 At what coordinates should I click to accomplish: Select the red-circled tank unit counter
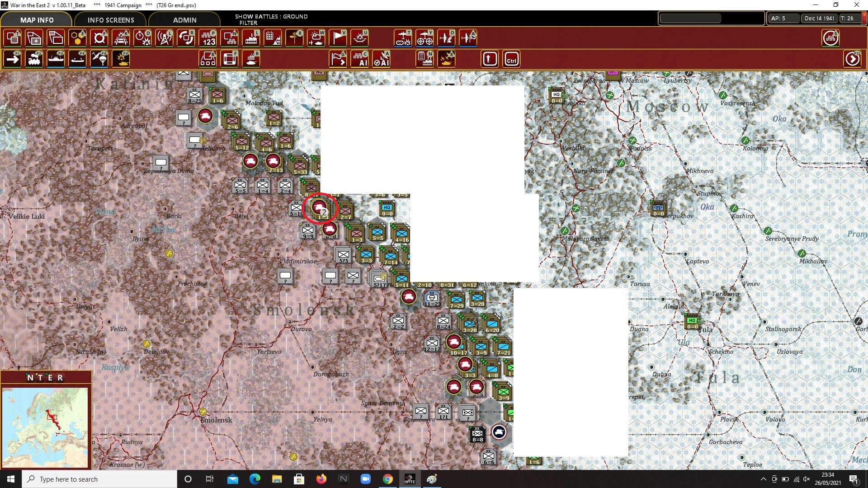pyautogui.click(x=320, y=207)
